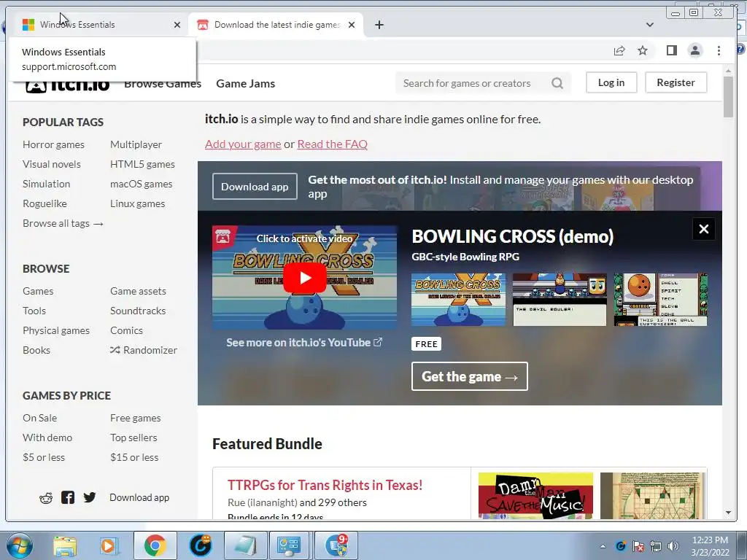The height and width of the screenshot is (560, 747).
Task: Show hidden tray icons arrow
Action: coord(603,546)
